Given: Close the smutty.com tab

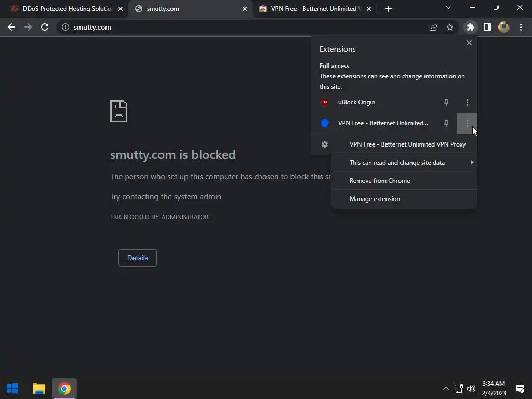Looking at the screenshot, I should click(x=245, y=9).
